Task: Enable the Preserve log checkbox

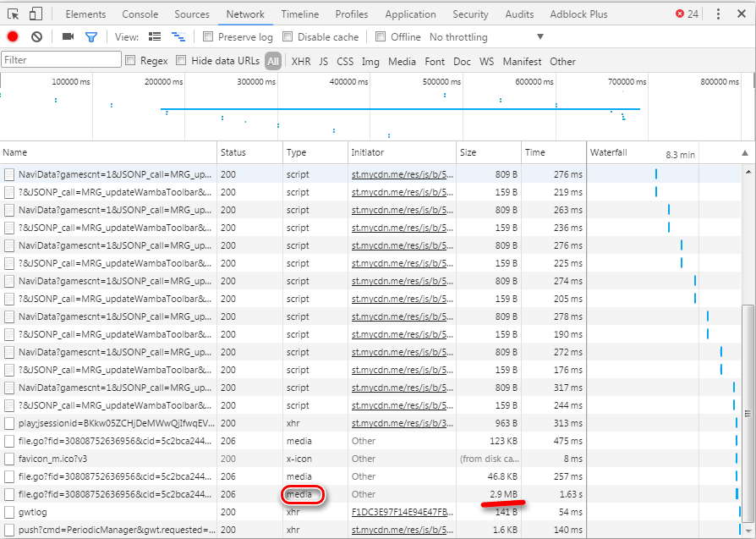Action: [x=208, y=37]
